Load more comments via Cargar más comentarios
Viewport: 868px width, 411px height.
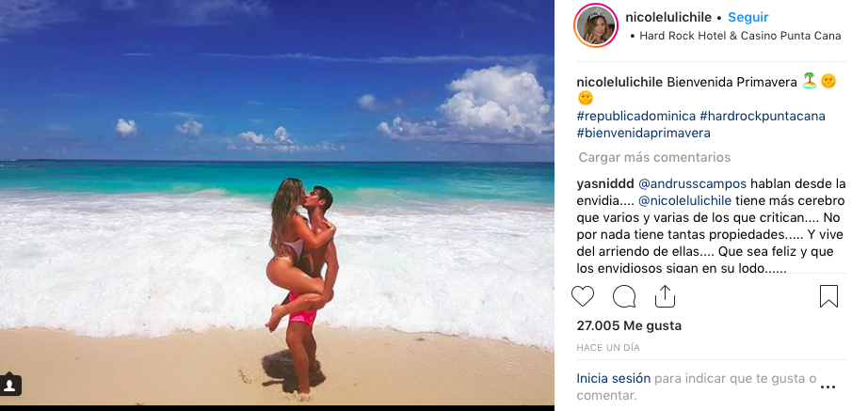pos(654,158)
